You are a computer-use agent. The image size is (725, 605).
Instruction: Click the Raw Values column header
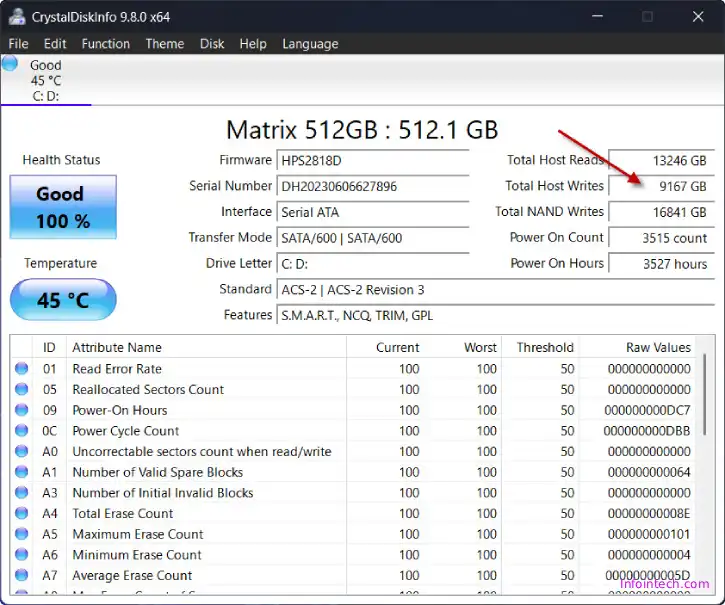637,347
